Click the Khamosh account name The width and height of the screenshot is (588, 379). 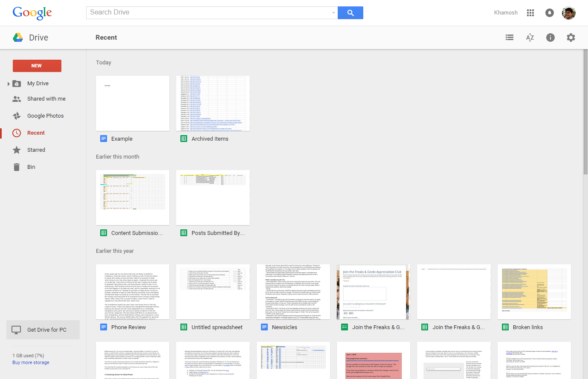tap(506, 13)
